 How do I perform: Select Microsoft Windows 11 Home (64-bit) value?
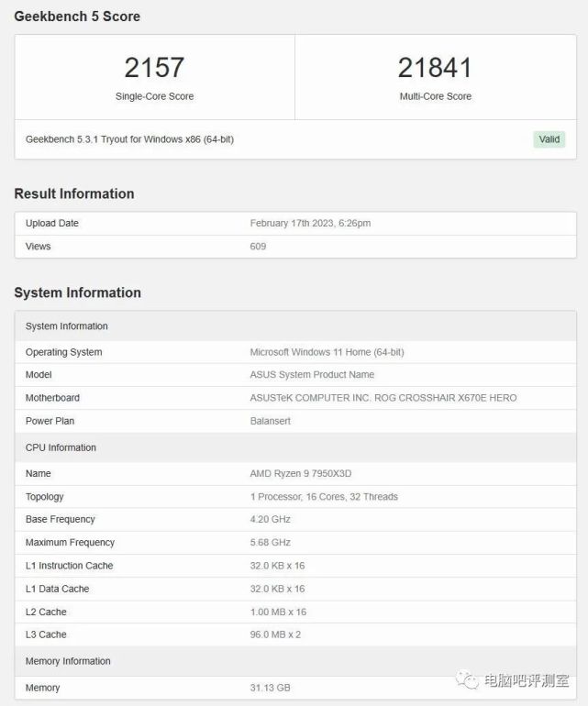(x=327, y=352)
